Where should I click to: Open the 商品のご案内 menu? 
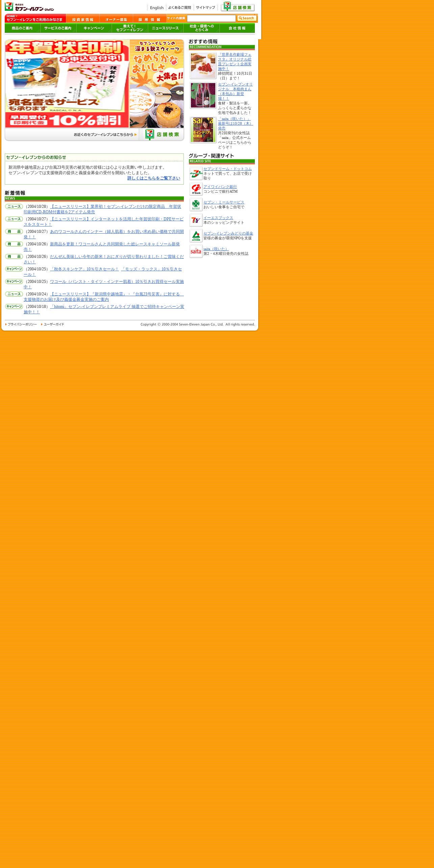tap(22, 28)
